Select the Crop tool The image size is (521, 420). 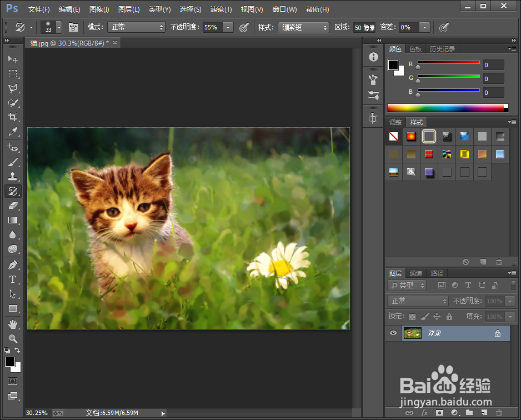(13, 117)
